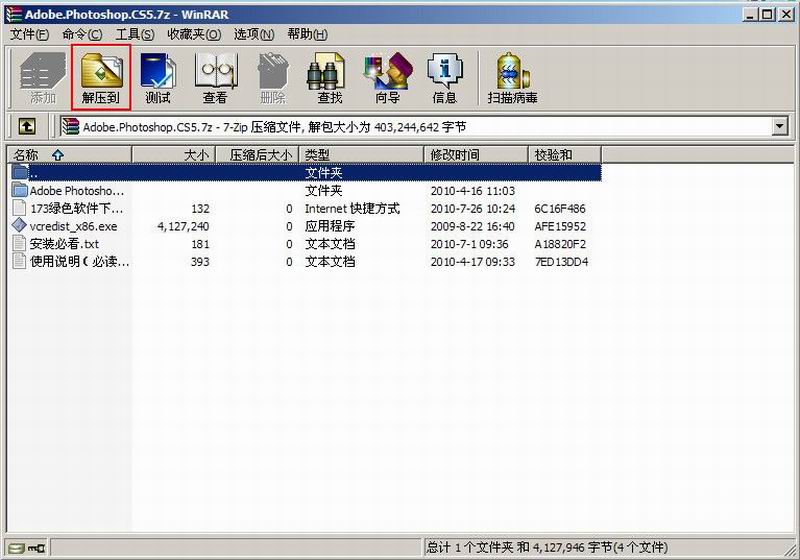The image size is (800, 560).
Task: Select the 173绿色软件下... file name
Action: pyautogui.click(x=77, y=208)
